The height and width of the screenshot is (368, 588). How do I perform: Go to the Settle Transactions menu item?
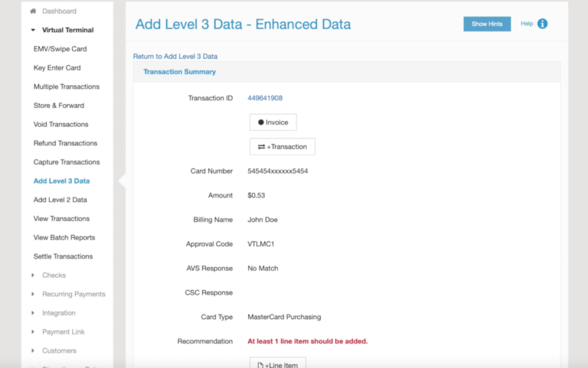[x=63, y=256]
